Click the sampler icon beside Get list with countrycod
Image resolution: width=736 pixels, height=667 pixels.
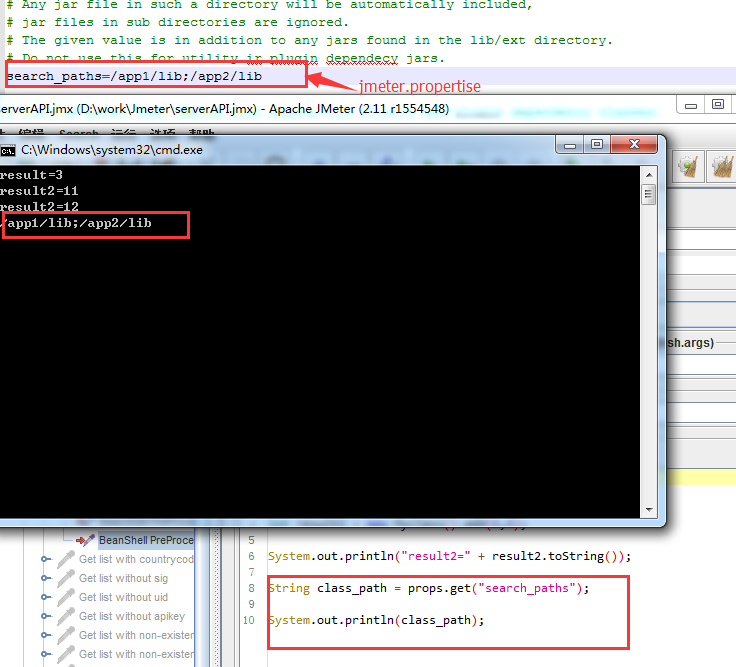66,560
